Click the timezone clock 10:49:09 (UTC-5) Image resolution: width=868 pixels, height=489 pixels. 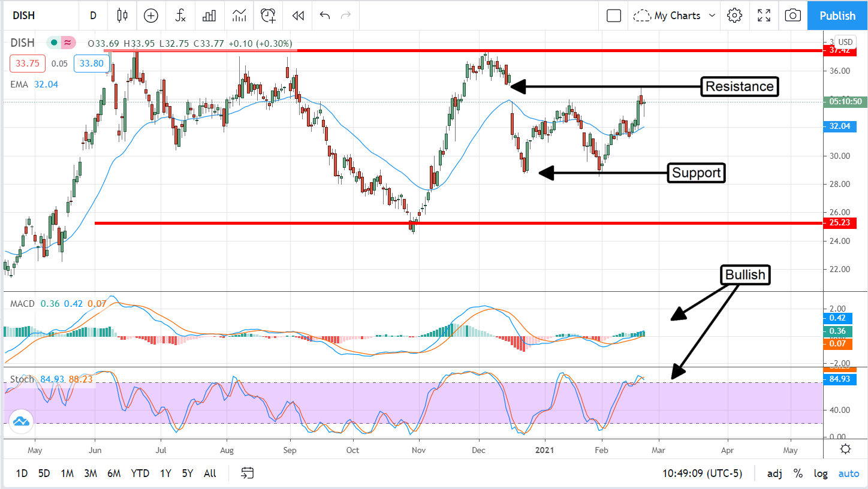(x=702, y=473)
